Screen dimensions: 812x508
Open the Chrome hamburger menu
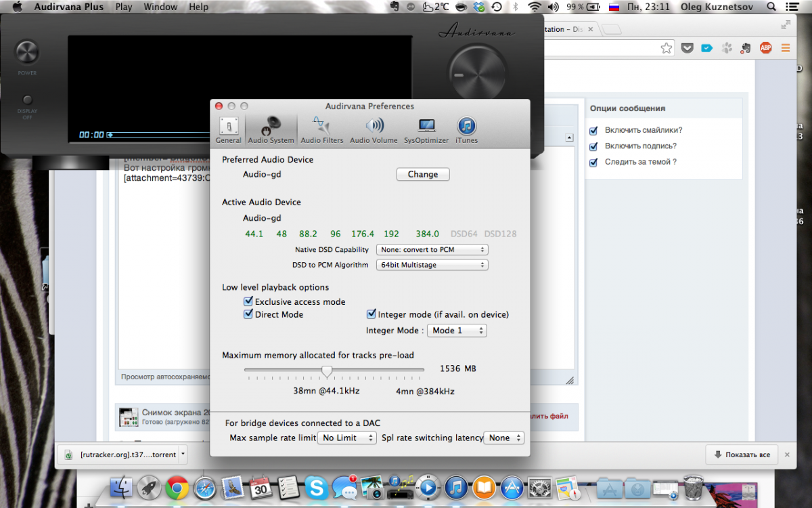pos(786,47)
